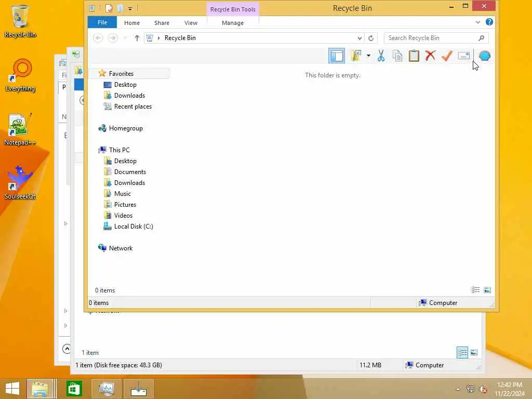This screenshot has height=399, width=532.
Task: Open the Everything desktop shortcut
Action: [x=20, y=75]
